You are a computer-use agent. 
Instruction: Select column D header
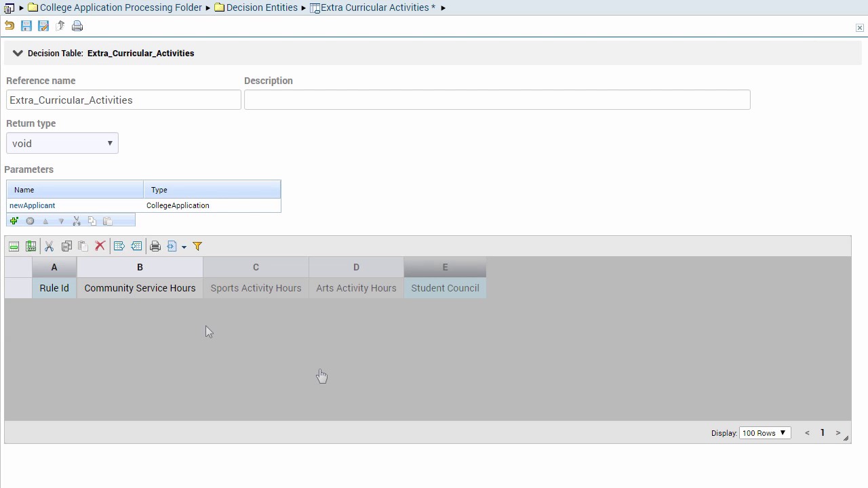pos(356,267)
